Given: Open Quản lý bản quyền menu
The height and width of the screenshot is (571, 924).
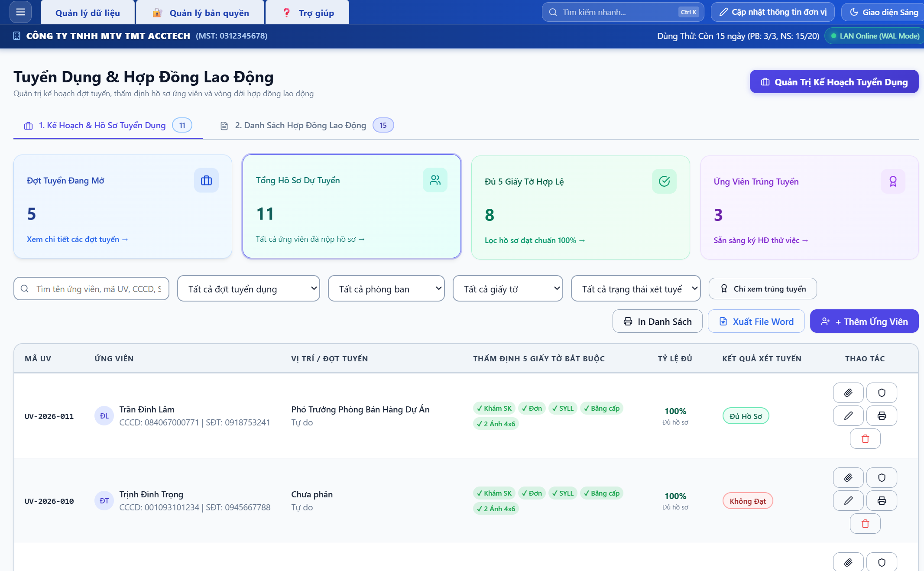Looking at the screenshot, I should point(200,13).
